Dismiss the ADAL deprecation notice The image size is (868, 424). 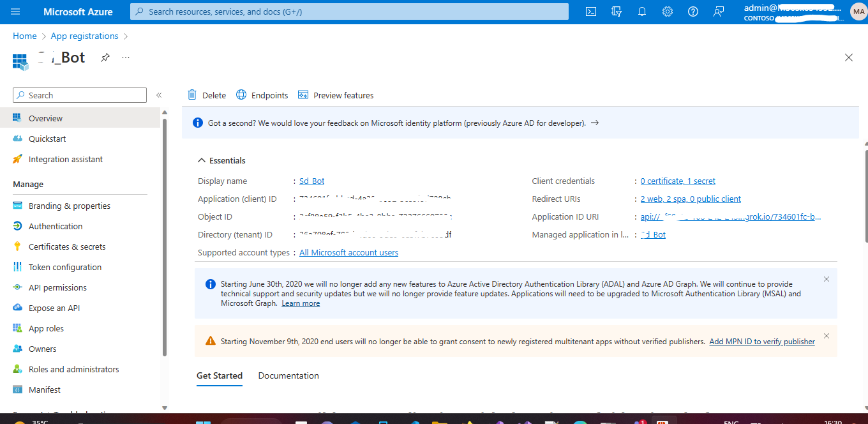(826, 279)
